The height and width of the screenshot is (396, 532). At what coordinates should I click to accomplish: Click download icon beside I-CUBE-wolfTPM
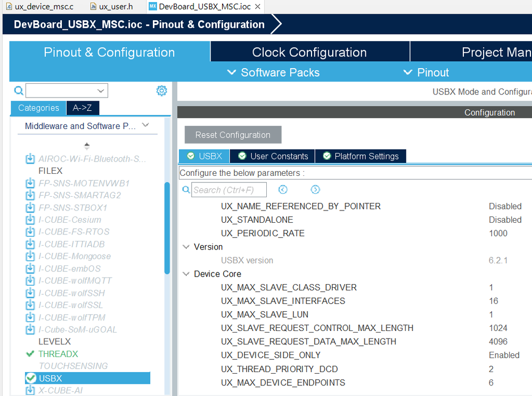pyautogui.click(x=30, y=317)
